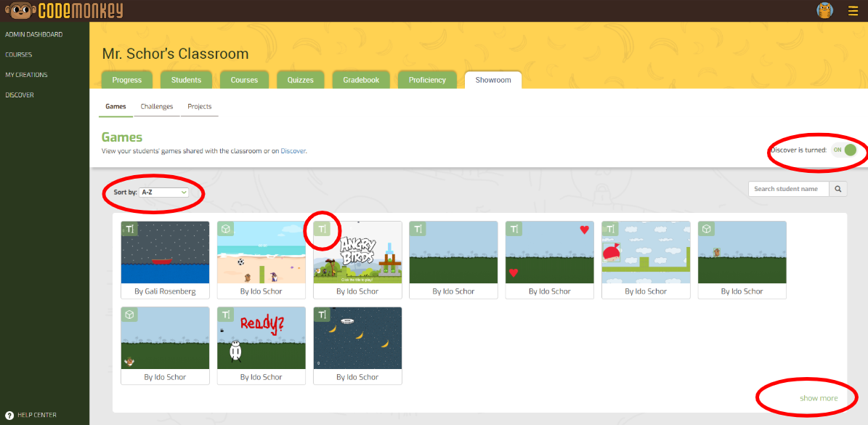Image resolution: width=868 pixels, height=425 pixels.
Task: Click the owl user avatar icon
Action: point(824,10)
